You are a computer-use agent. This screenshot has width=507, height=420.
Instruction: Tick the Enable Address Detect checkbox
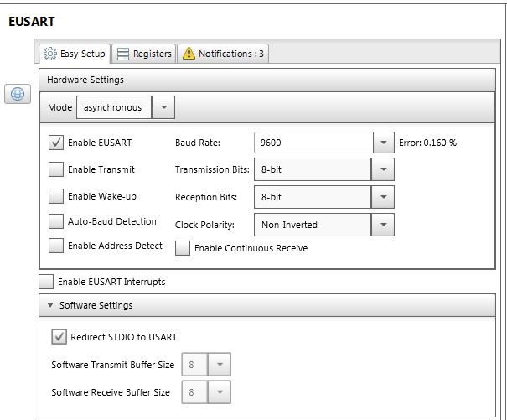56,246
